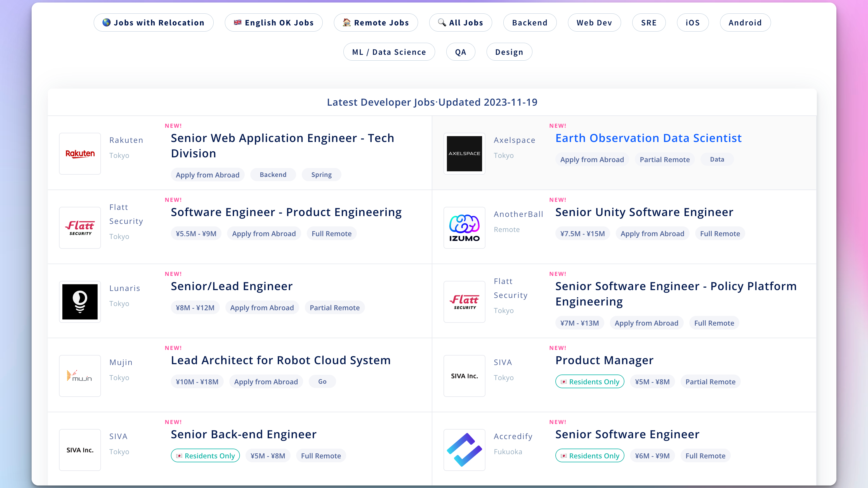
Task: Click the ¥8M - ¥12M salary tag
Action: 195,307
